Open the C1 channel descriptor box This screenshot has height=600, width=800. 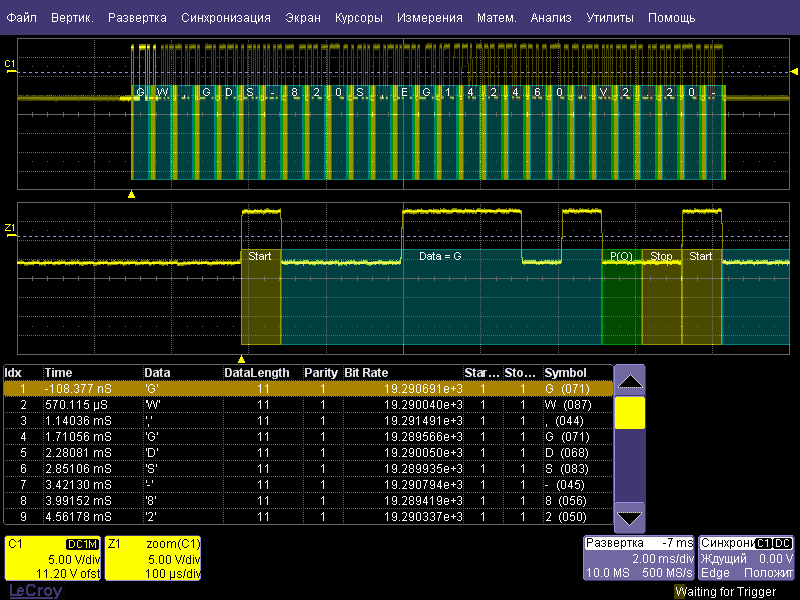click(53, 558)
